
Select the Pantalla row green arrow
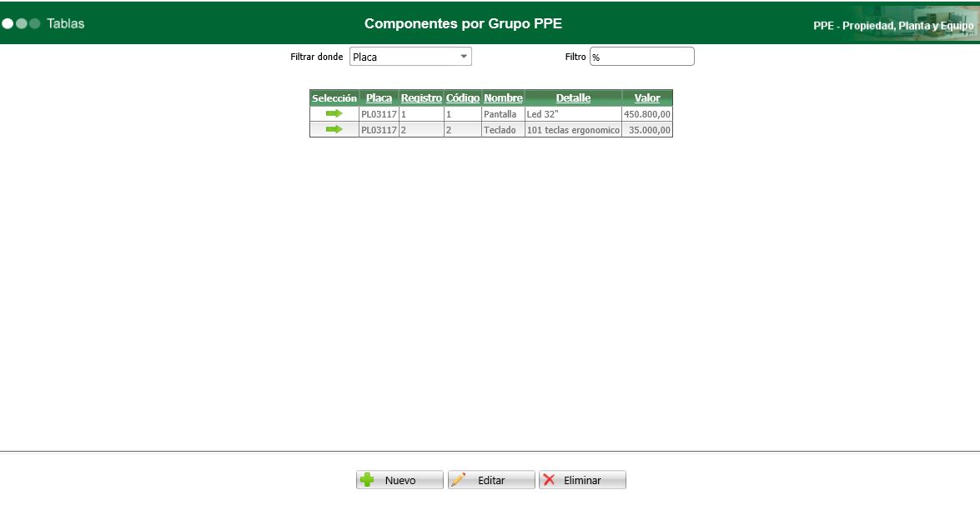pyautogui.click(x=334, y=113)
